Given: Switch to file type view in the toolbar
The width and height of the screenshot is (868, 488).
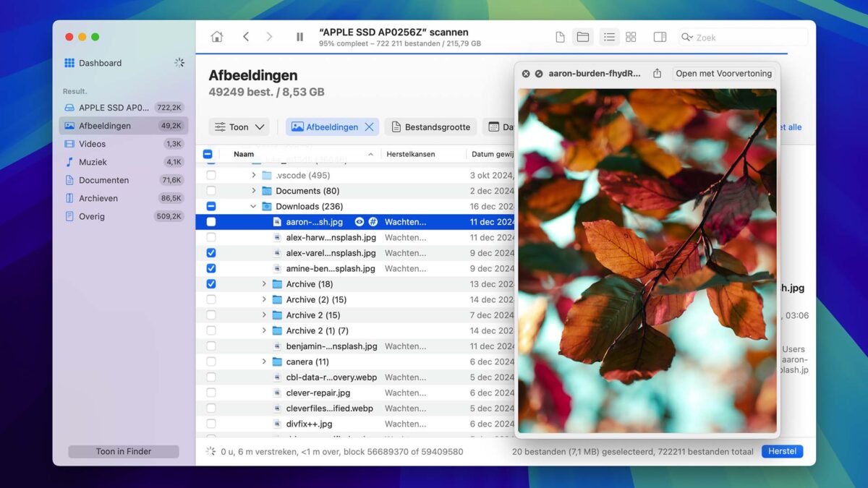Looking at the screenshot, I should pos(559,36).
